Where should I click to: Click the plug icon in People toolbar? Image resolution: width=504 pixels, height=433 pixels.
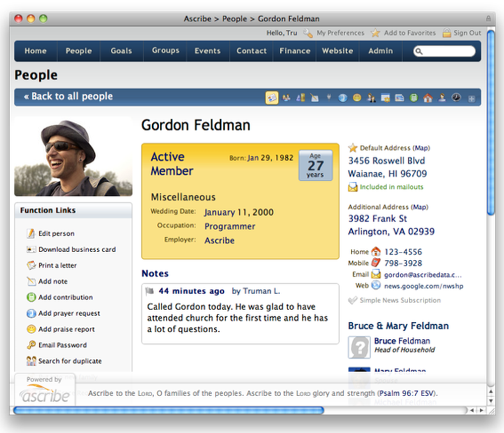(329, 97)
